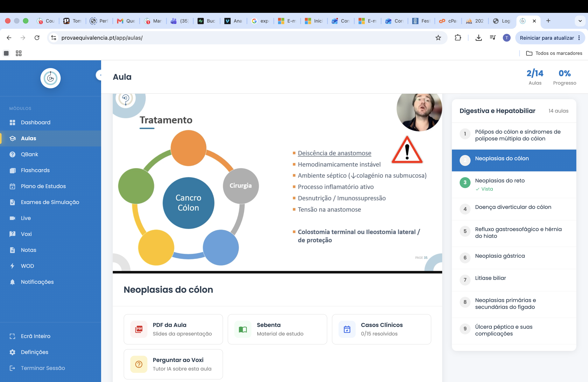Open Notificações bell icon
This screenshot has width=588, height=382.
(x=12, y=282)
